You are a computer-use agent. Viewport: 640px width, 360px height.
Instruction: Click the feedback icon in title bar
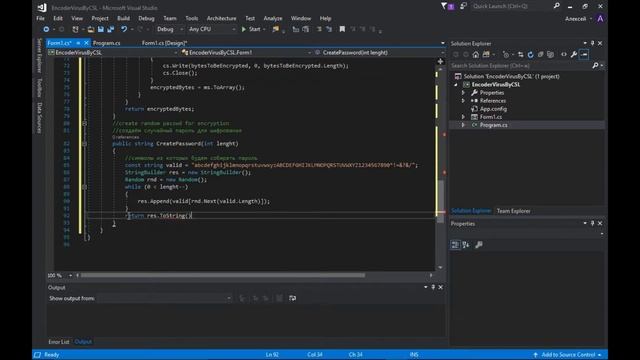[463, 6]
